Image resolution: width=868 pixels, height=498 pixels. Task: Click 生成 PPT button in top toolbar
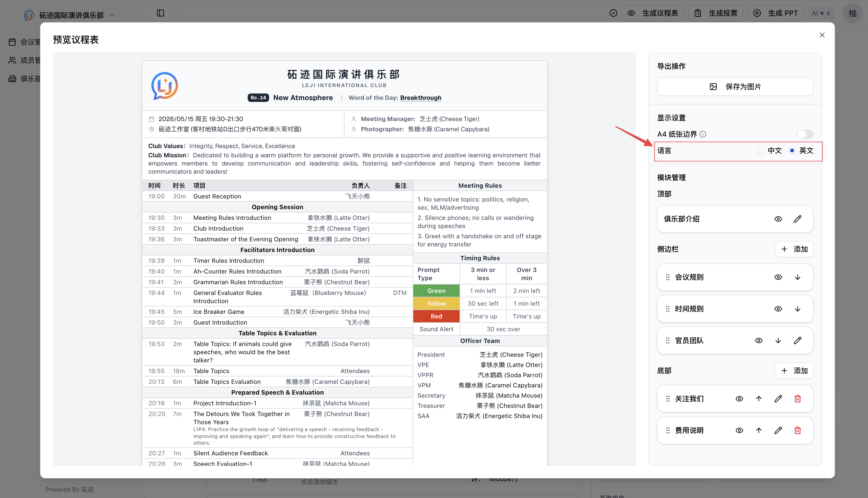[x=775, y=13]
